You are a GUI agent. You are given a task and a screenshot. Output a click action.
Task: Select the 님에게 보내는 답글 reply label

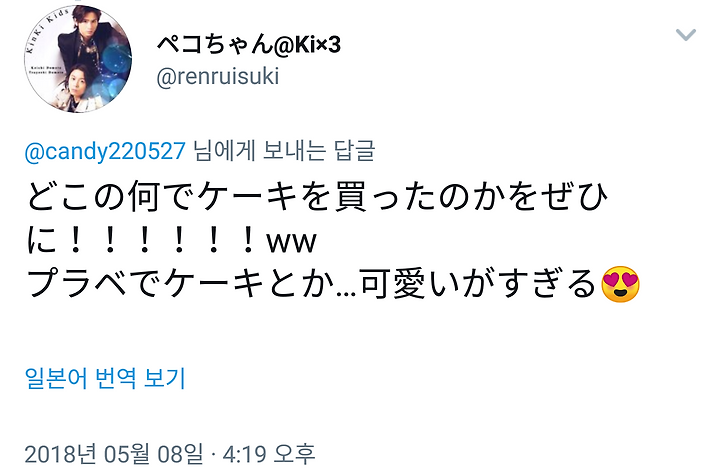click(284, 151)
